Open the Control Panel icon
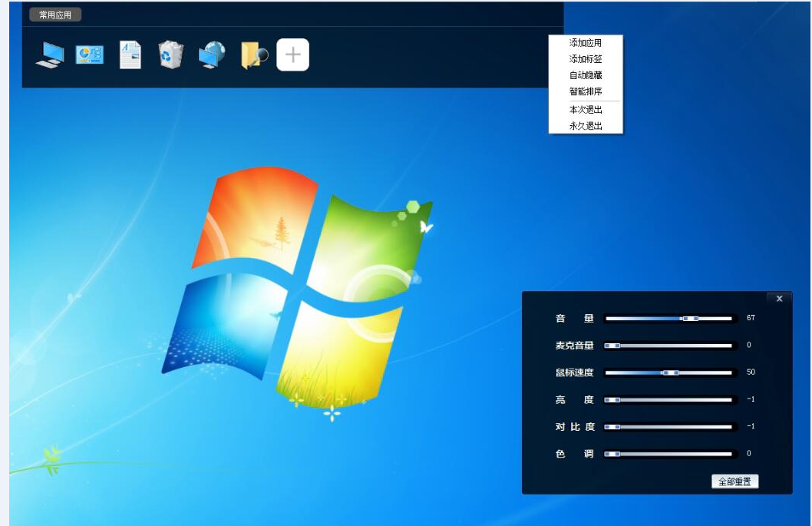Screen dimensions: 812x526 tap(90, 55)
